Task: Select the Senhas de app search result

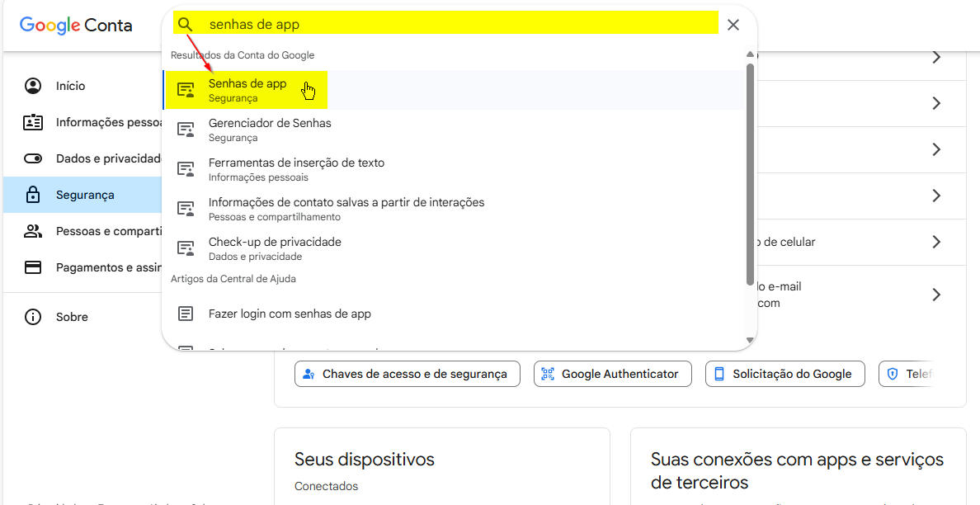Action: pyautogui.click(x=454, y=90)
